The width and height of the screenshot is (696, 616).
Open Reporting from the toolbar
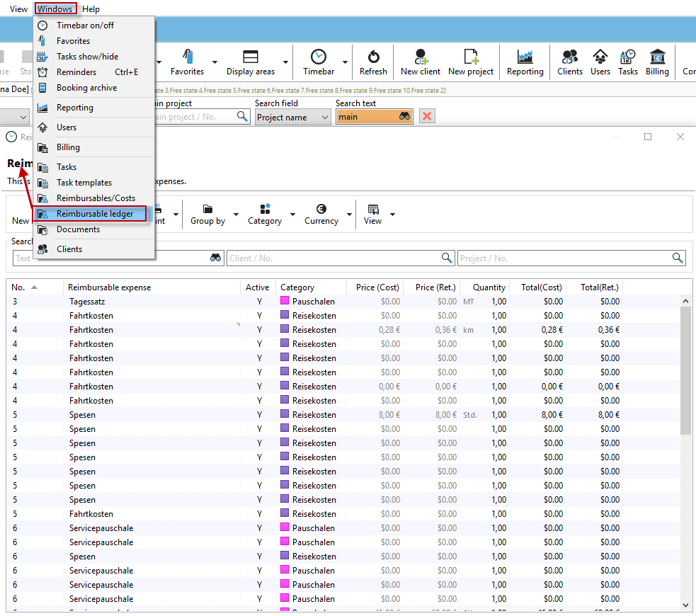525,62
